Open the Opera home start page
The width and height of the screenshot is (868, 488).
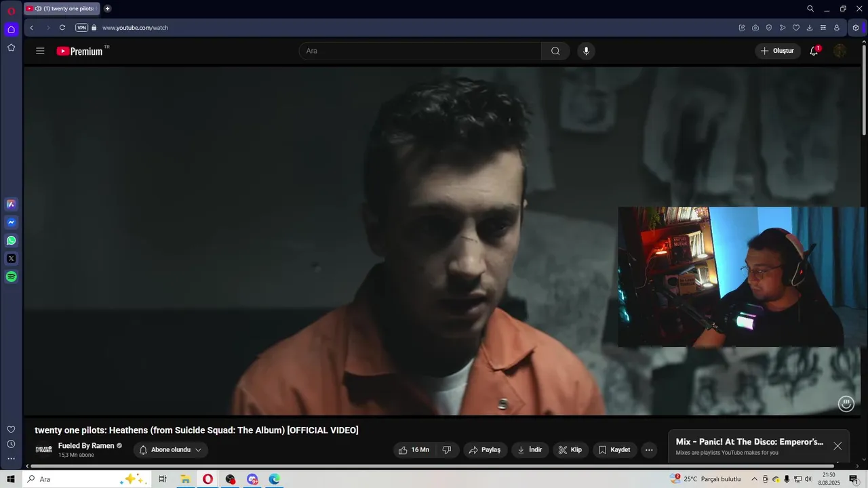tap(11, 29)
